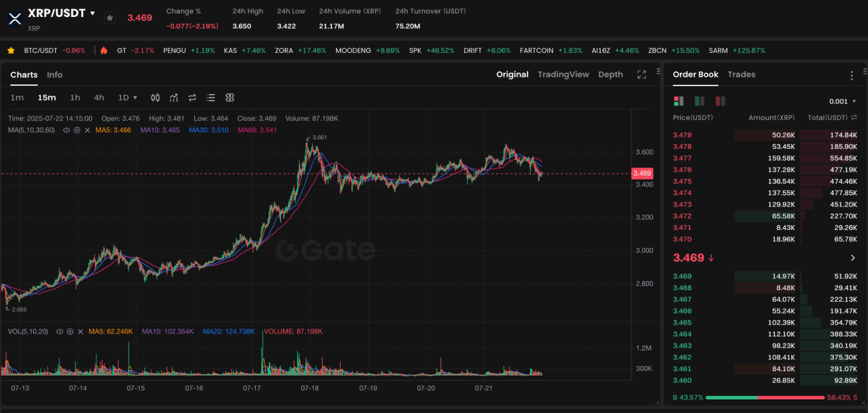
Task: Click the hot flame icon in ticker
Action: (104, 50)
